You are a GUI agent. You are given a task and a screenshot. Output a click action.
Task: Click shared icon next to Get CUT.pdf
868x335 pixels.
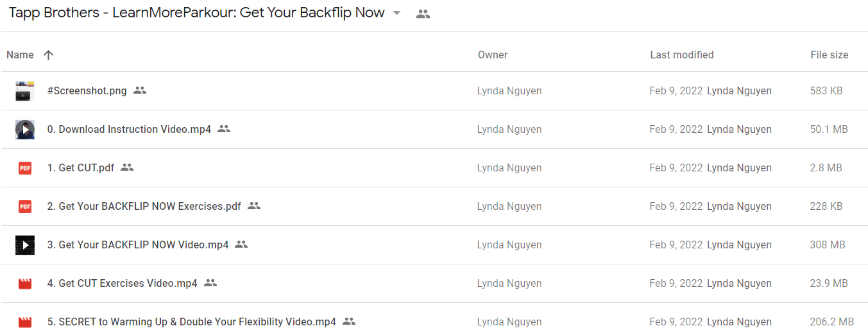[x=127, y=167]
